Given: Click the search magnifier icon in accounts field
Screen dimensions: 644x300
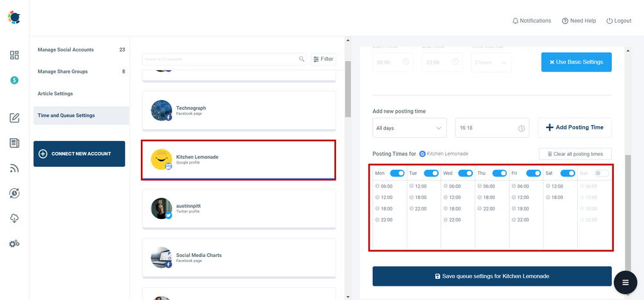Looking at the screenshot, I should click(301, 59).
